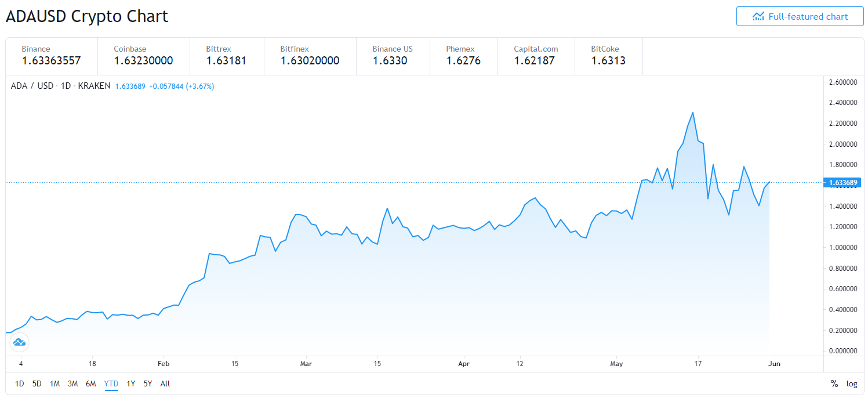Select the YTD time range
The width and height of the screenshot is (868, 398).
(x=111, y=383)
